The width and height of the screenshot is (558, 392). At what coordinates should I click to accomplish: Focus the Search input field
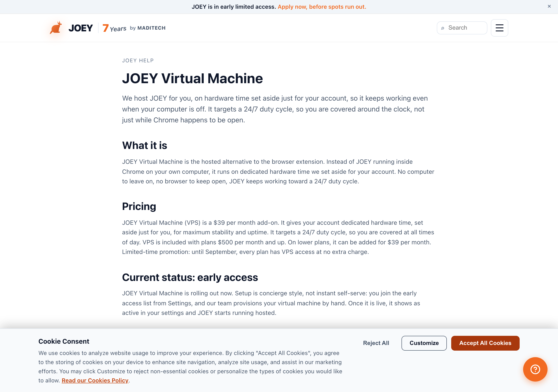tap(462, 28)
